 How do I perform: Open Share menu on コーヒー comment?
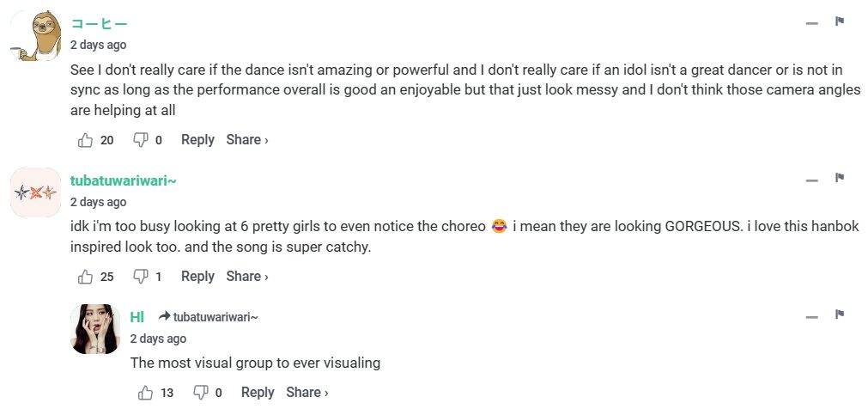(x=246, y=140)
